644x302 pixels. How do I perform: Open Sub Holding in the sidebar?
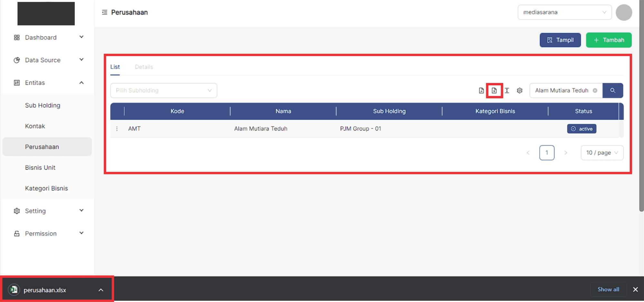pyautogui.click(x=43, y=105)
